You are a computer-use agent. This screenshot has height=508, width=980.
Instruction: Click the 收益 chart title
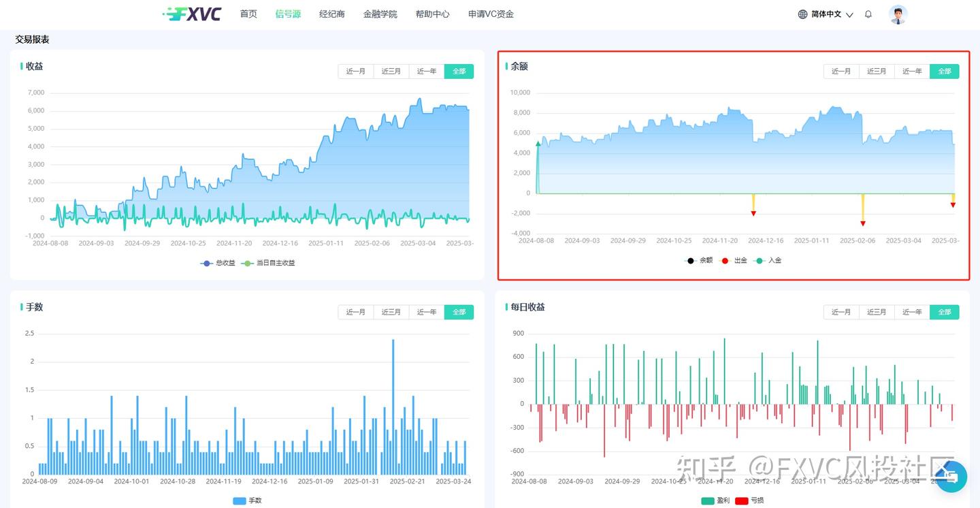34,66
